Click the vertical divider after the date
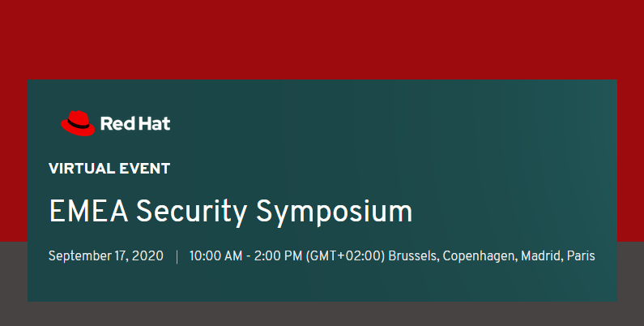This screenshot has height=326, width=644. 177,256
